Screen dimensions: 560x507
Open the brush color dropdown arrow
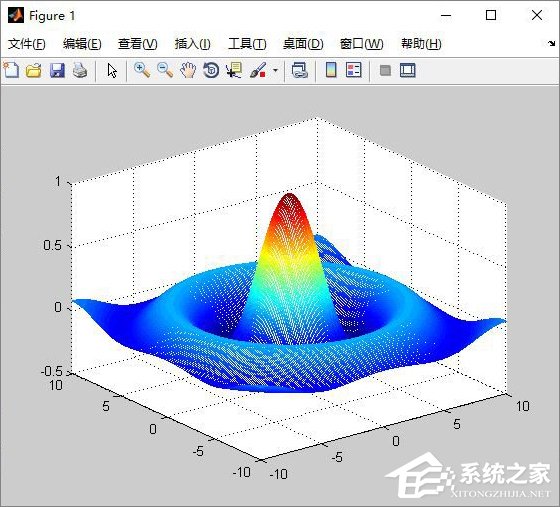(x=275, y=70)
